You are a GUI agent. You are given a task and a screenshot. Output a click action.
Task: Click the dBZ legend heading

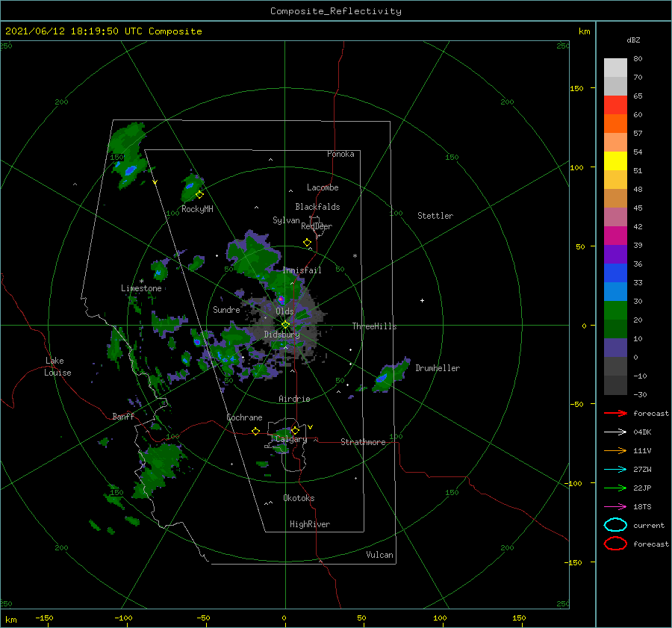[x=633, y=40]
